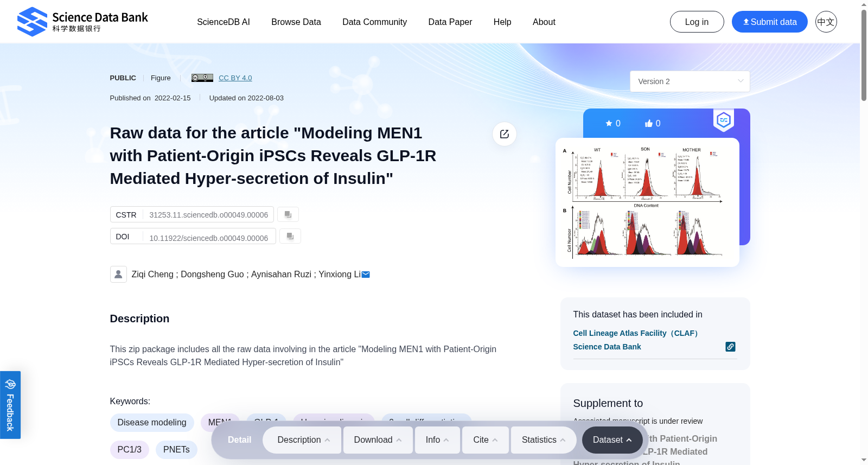Click the thumbs-up like icon
Image resolution: width=868 pixels, height=465 pixels.
point(648,123)
